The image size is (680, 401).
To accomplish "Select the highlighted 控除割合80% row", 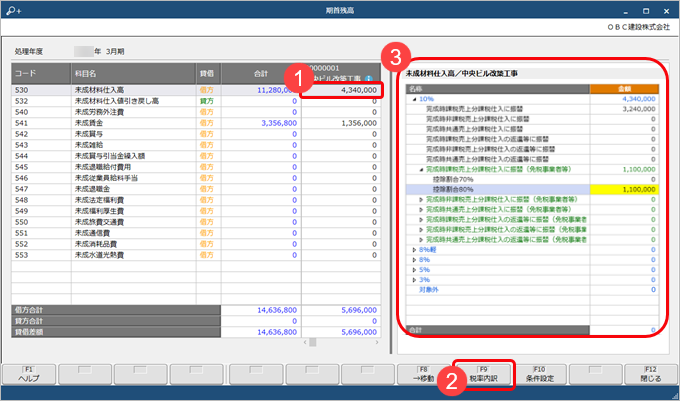I will click(x=532, y=189).
